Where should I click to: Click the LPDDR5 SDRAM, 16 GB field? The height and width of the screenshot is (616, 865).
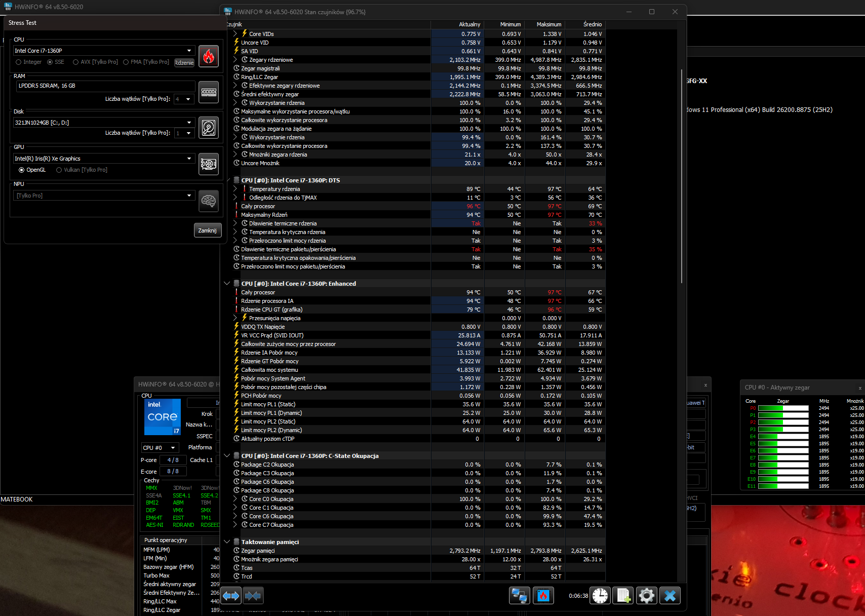click(105, 86)
